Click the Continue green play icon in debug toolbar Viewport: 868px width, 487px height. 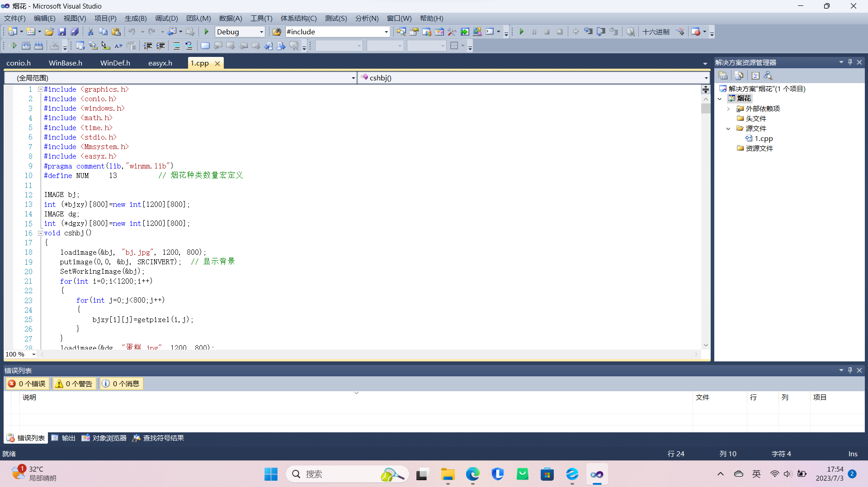[521, 32]
